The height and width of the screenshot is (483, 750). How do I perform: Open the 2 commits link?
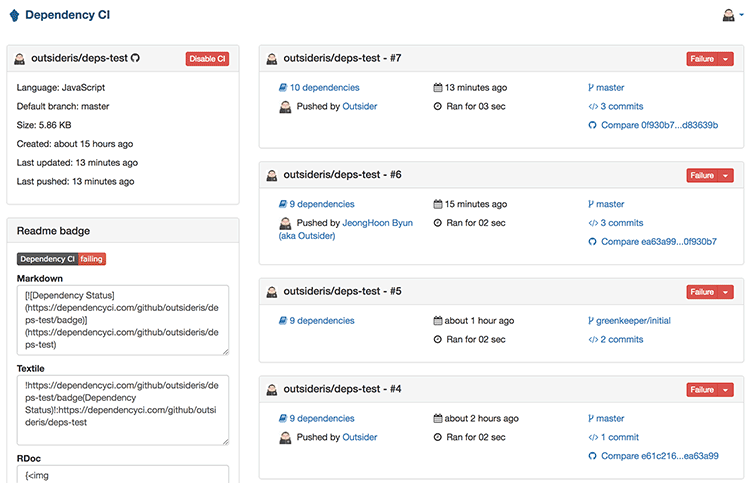click(622, 340)
